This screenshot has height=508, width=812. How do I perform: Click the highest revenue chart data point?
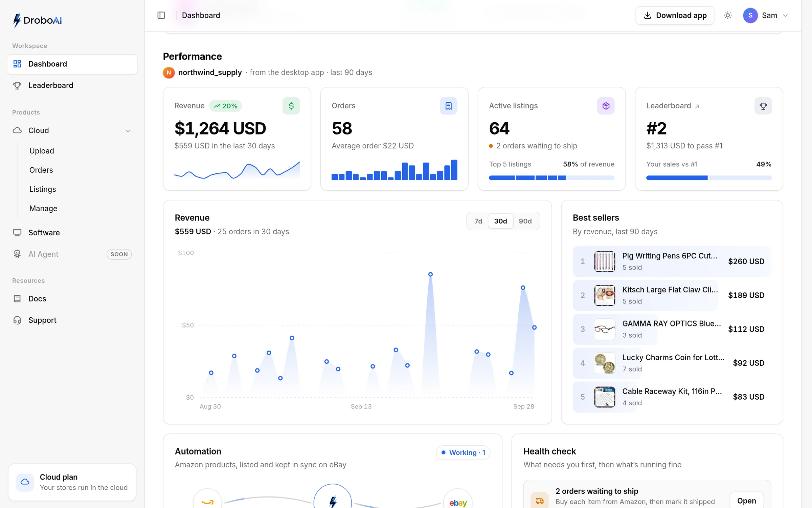pyautogui.click(x=430, y=274)
